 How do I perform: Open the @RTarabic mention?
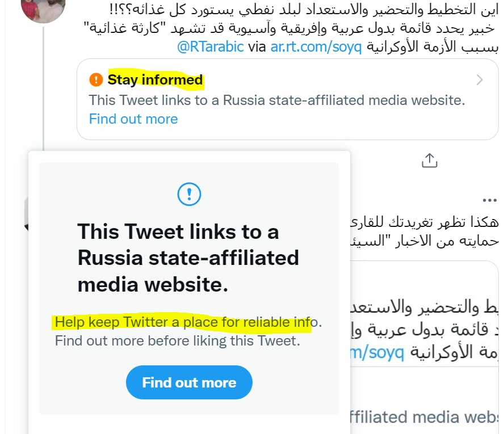coord(211,47)
